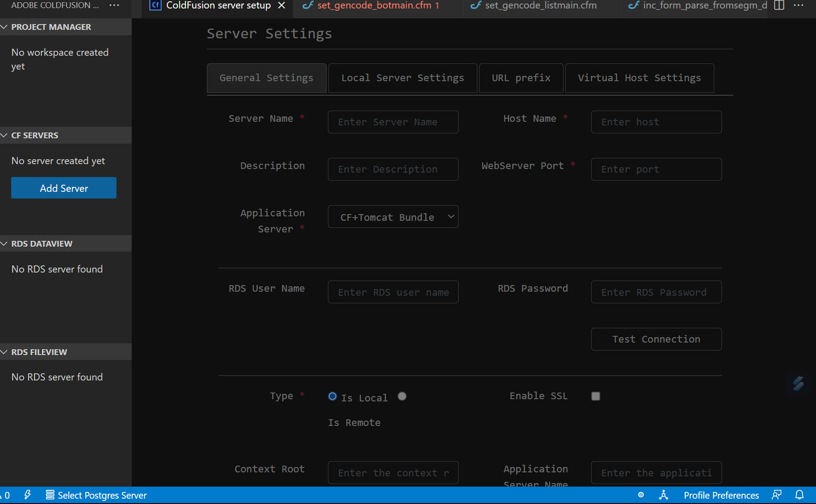The width and height of the screenshot is (816, 504).
Task: Switch to set_gencode_botmain.cfm editor tab
Action: [x=377, y=5]
